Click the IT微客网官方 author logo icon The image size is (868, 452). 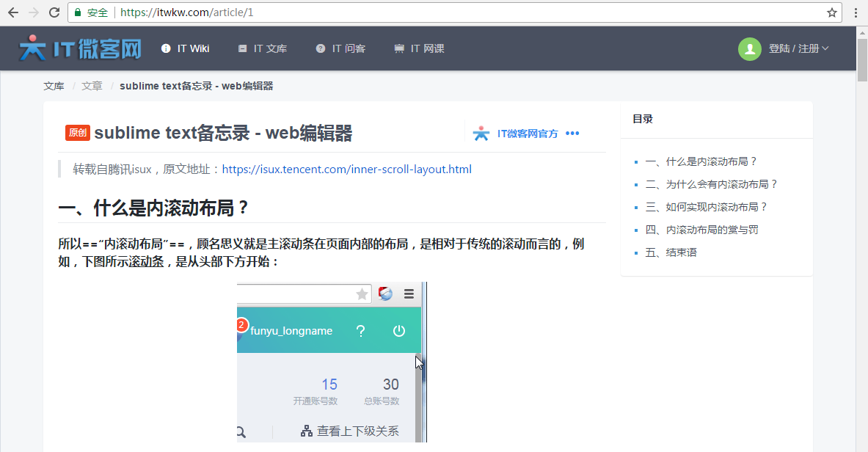[x=481, y=134]
